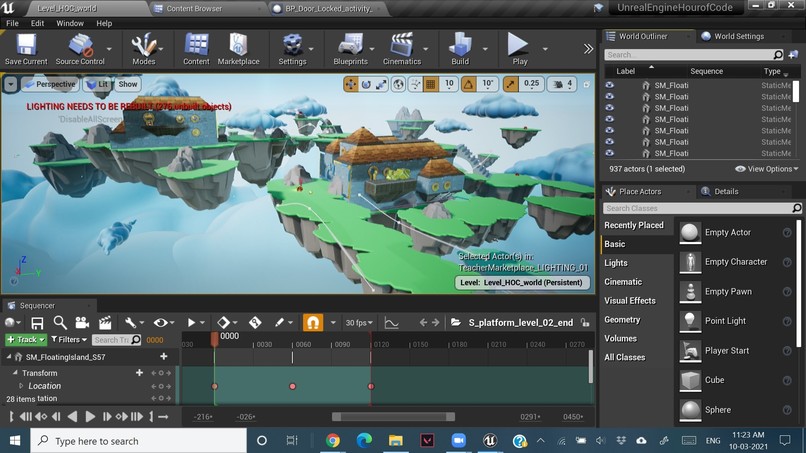Viewport: 806px width, 453px height.
Task: Expand the toolbar overflow chevrons
Action: 588,49
